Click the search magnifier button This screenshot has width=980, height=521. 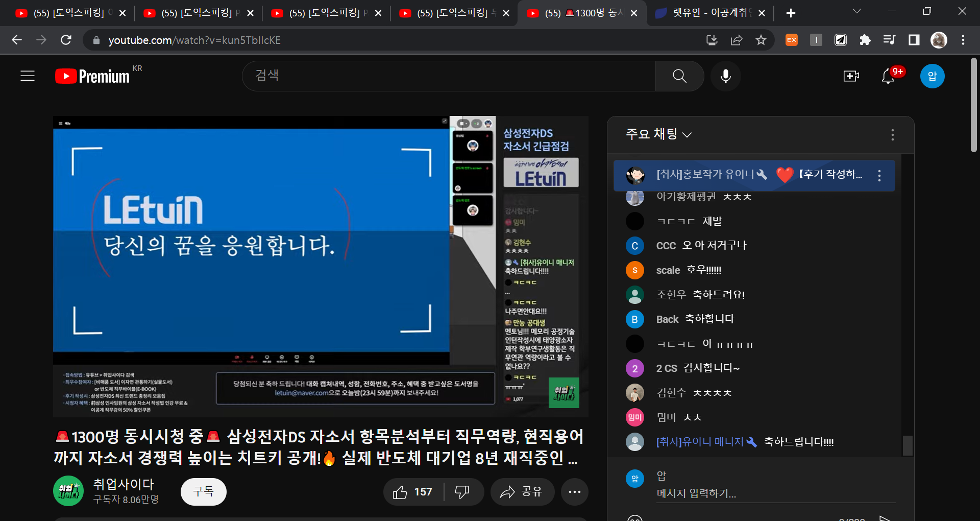[x=679, y=76]
